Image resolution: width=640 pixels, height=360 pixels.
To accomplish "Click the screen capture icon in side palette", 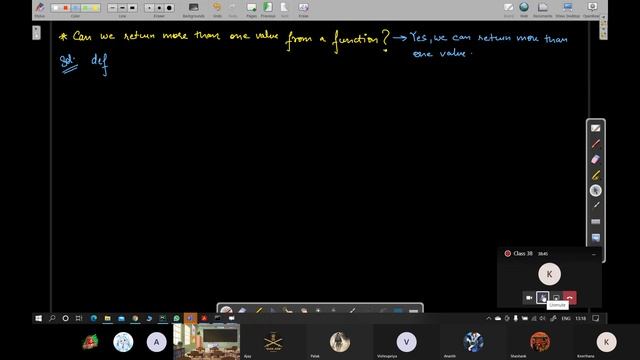I will tap(596, 237).
